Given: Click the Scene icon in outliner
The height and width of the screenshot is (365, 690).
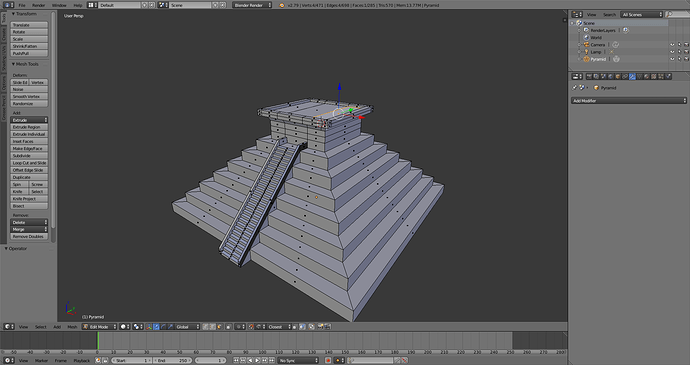Looking at the screenshot, I should tap(579, 23).
